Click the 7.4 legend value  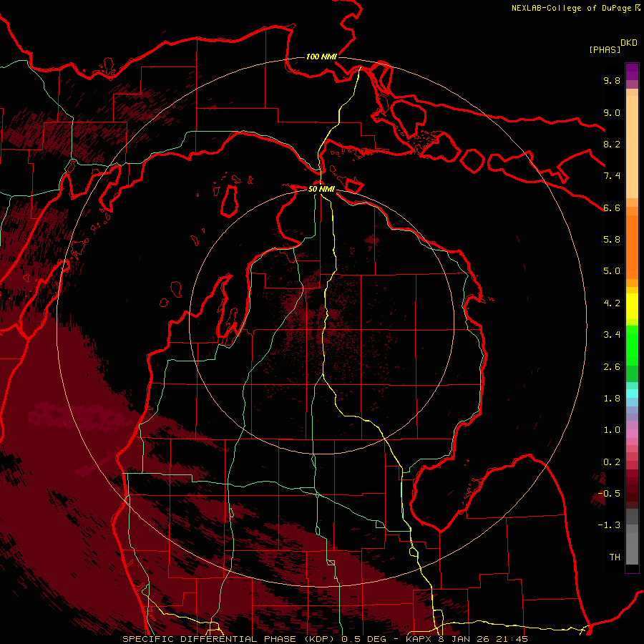[x=612, y=176]
